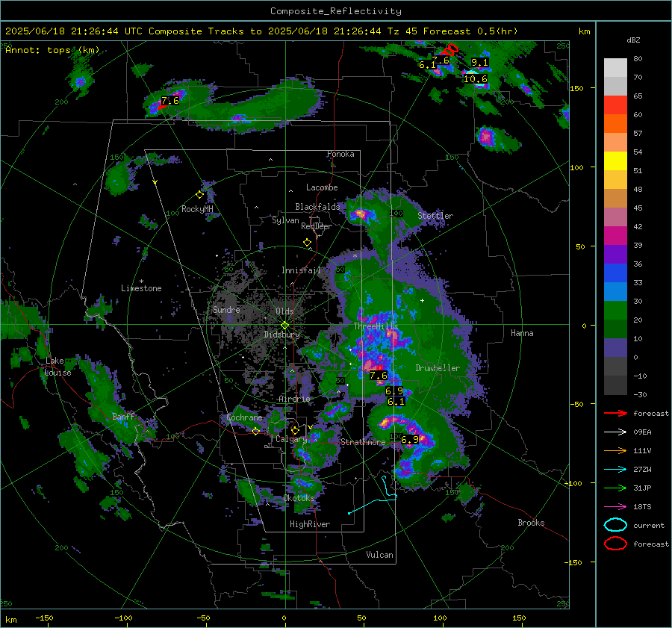Image resolution: width=672 pixels, height=628 pixels.
Task: Click the yellow diamond marker beside RockyMH
Action: point(199,195)
